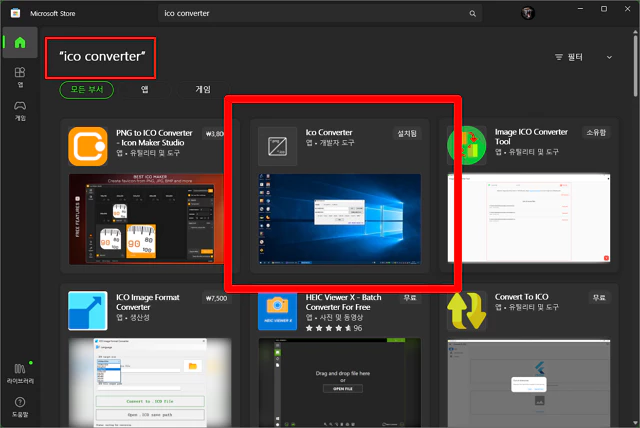Open ICO Image Format Converter app icon

pyautogui.click(x=88, y=310)
